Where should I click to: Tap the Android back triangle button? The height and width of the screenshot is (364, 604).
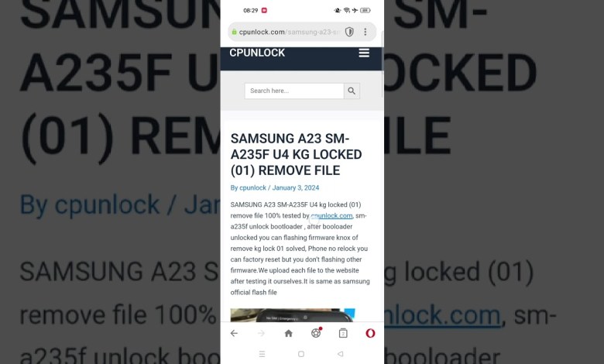coord(340,354)
